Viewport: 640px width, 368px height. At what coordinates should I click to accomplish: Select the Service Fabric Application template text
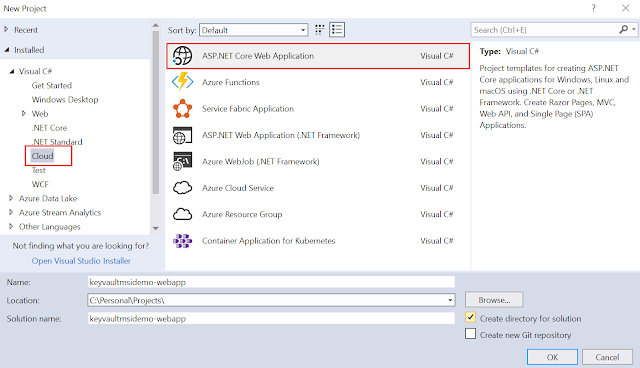point(248,109)
